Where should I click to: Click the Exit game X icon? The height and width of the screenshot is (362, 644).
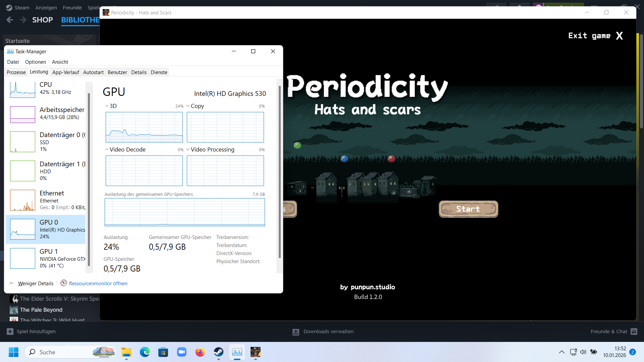[619, 36]
